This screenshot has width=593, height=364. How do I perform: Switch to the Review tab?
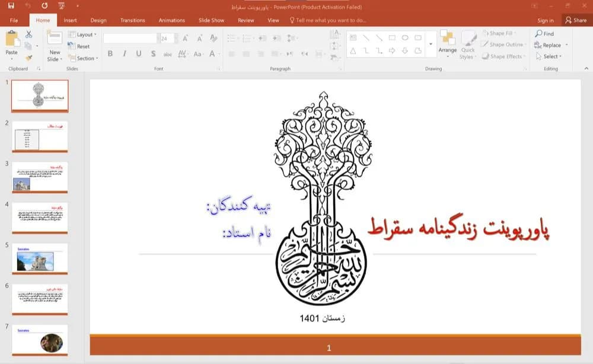point(246,20)
